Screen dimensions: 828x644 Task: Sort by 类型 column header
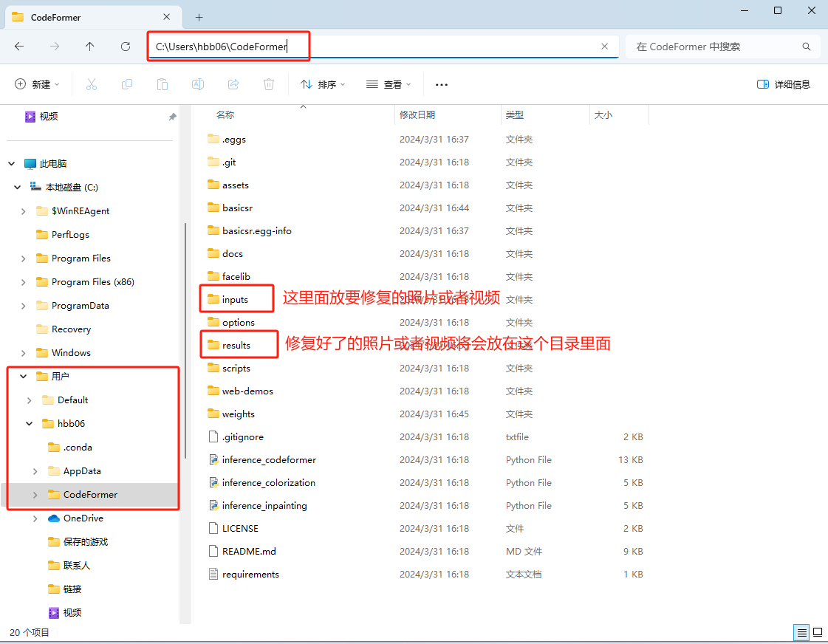514,115
